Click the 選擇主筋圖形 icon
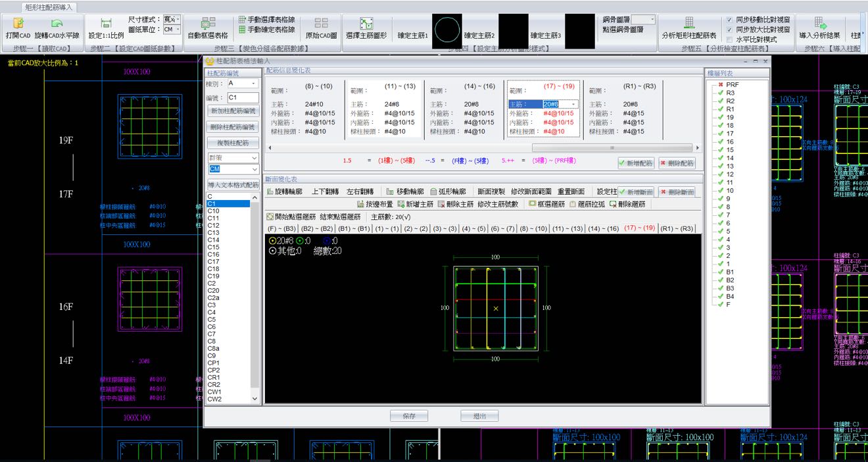This screenshot has width=868, height=462. pyautogui.click(x=366, y=24)
